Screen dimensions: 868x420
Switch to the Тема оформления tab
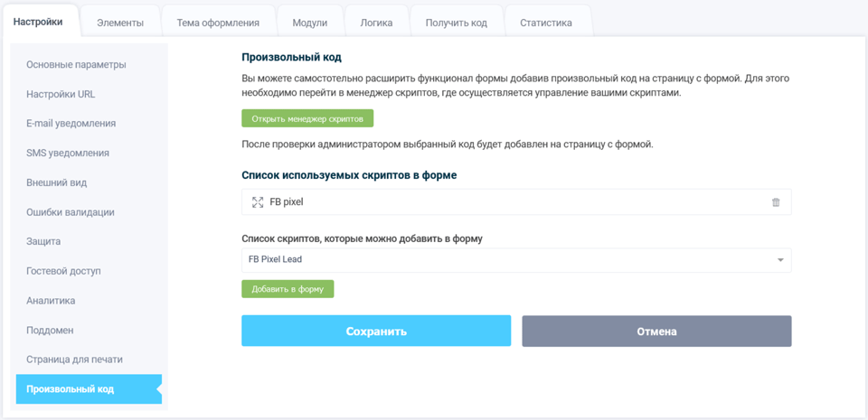click(x=218, y=23)
